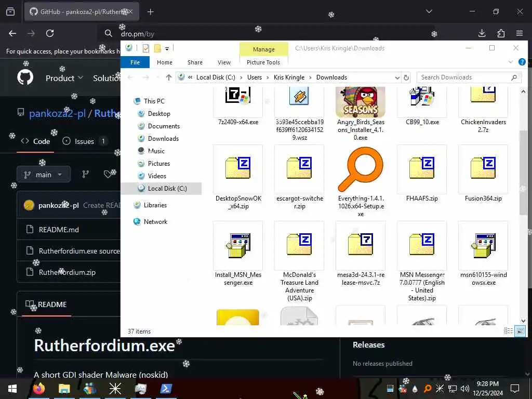Open the GitHub Issues tab
This screenshot has height=399, width=532.
click(x=85, y=141)
